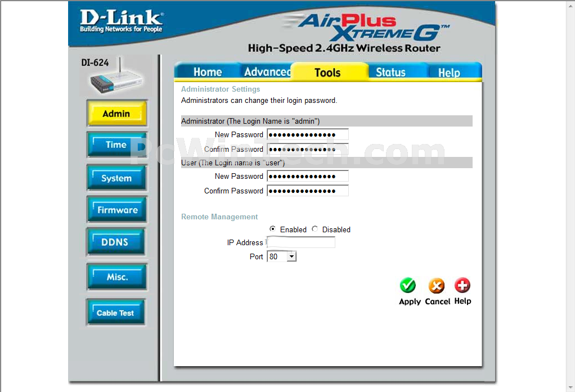Click the Administrator New Password field
This screenshot has width=575, height=392.
coord(308,134)
